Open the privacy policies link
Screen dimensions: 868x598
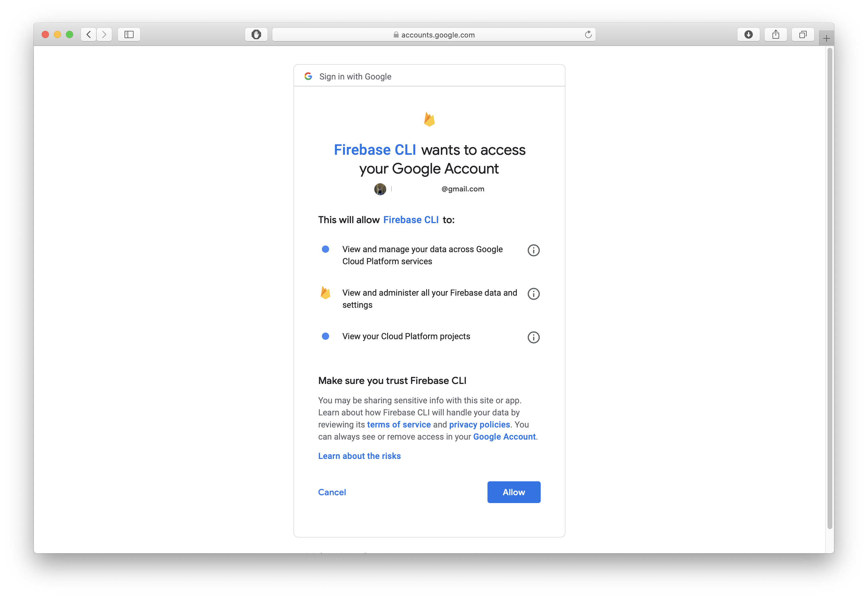tap(479, 424)
